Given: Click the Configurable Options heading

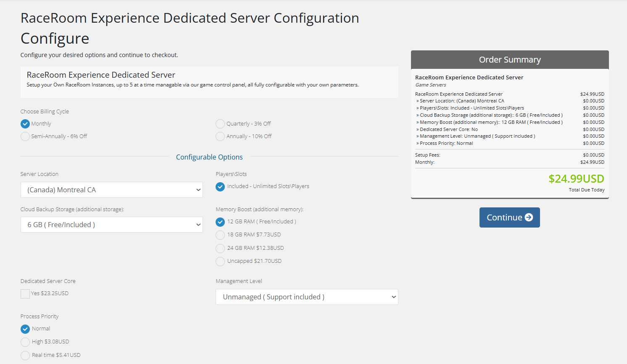Looking at the screenshot, I should [209, 157].
